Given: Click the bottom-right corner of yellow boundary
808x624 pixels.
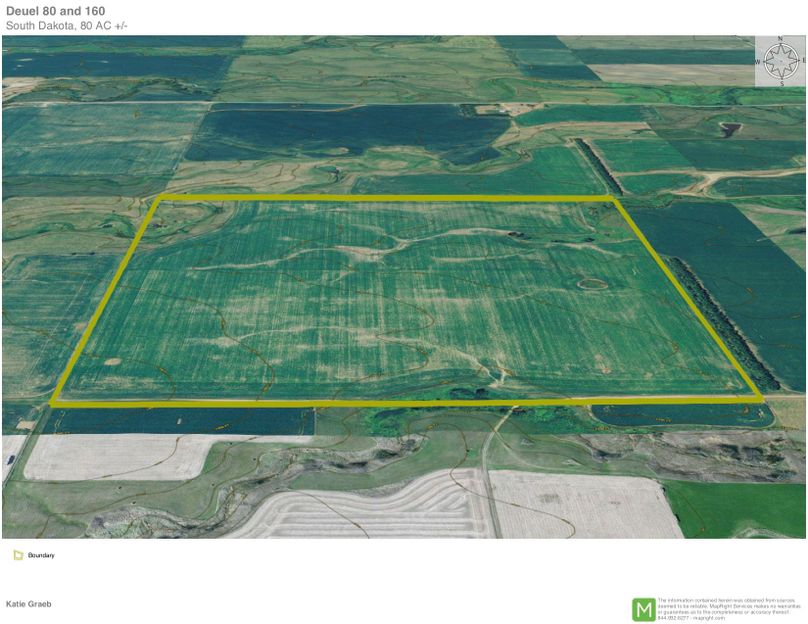Looking at the screenshot, I should tap(761, 399).
